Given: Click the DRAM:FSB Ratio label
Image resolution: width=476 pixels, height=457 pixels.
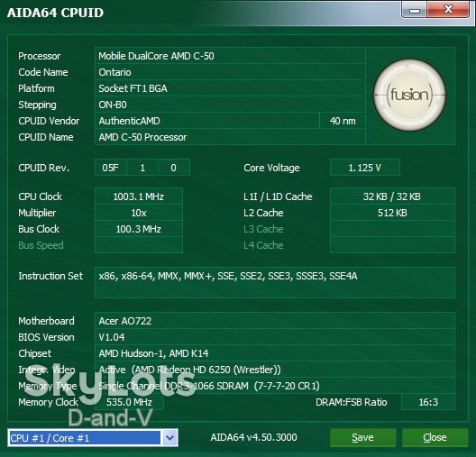Looking at the screenshot, I should click(x=352, y=402).
